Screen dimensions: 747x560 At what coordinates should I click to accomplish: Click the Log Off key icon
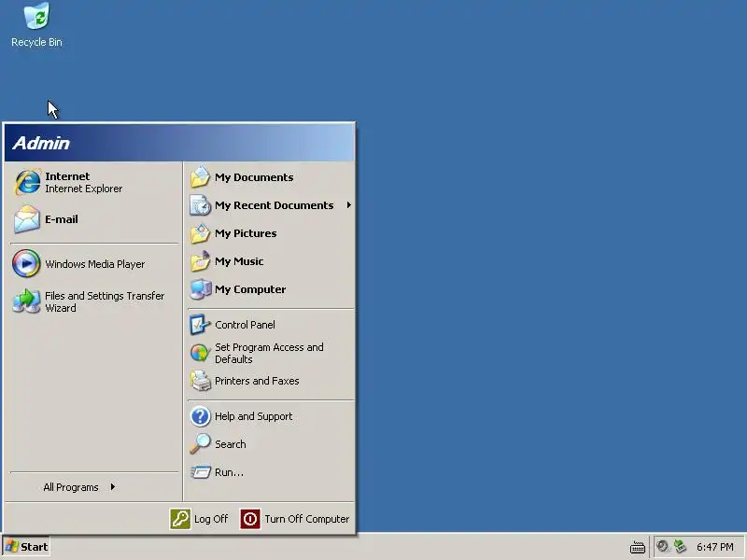pyautogui.click(x=180, y=519)
